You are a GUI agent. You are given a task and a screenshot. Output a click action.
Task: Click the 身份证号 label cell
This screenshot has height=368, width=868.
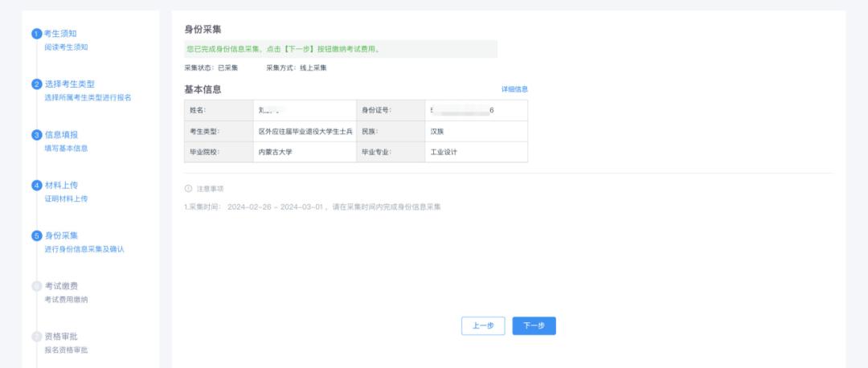[391, 110]
